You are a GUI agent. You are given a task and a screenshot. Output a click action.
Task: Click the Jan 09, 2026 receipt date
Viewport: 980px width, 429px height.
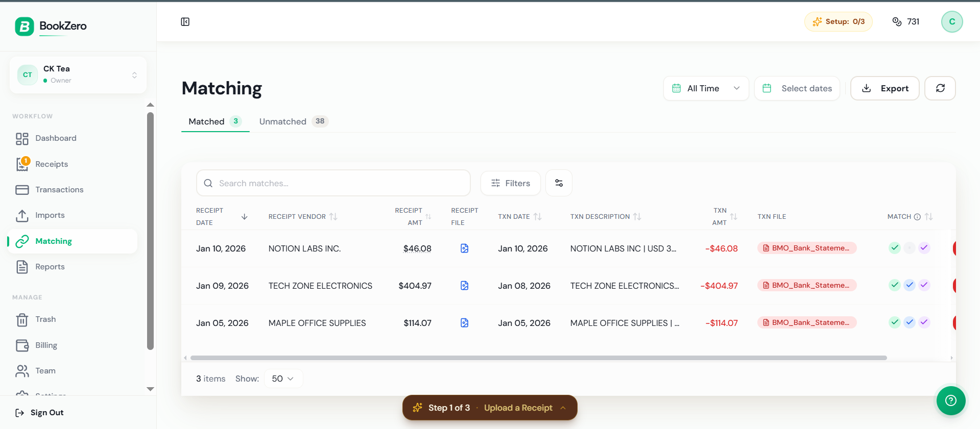[x=222, y=286]
